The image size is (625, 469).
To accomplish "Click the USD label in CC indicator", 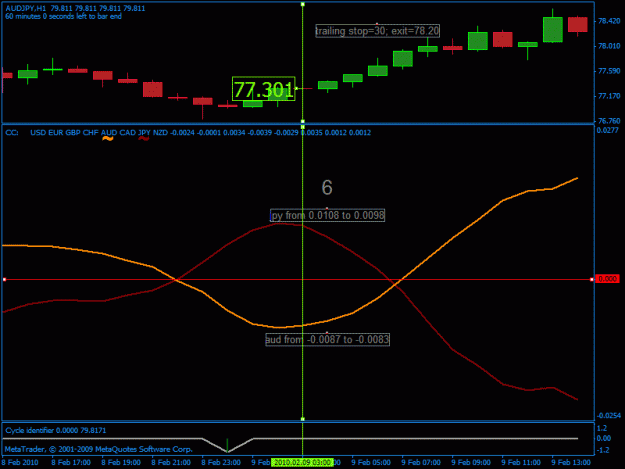I will click(38, 133).
